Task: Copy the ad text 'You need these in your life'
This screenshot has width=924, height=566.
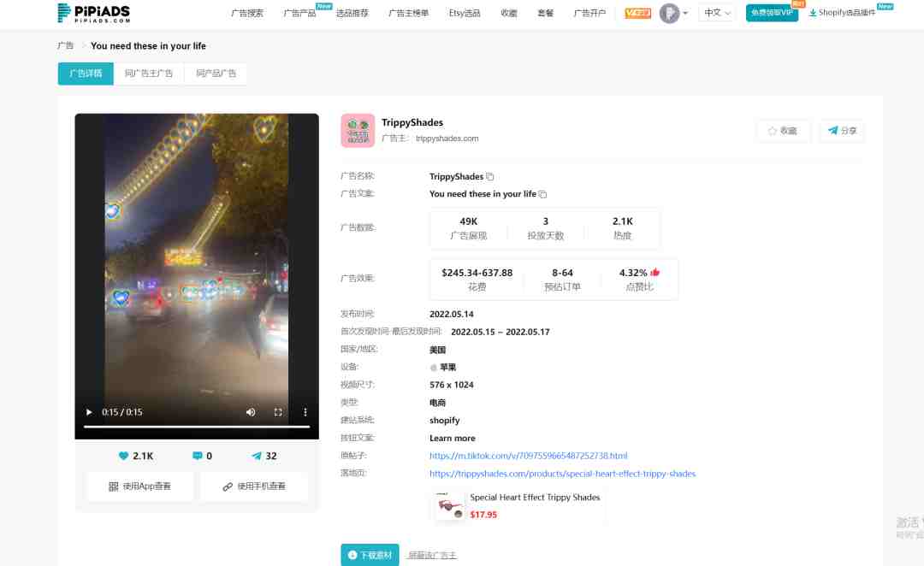Action: coord(542,194)
